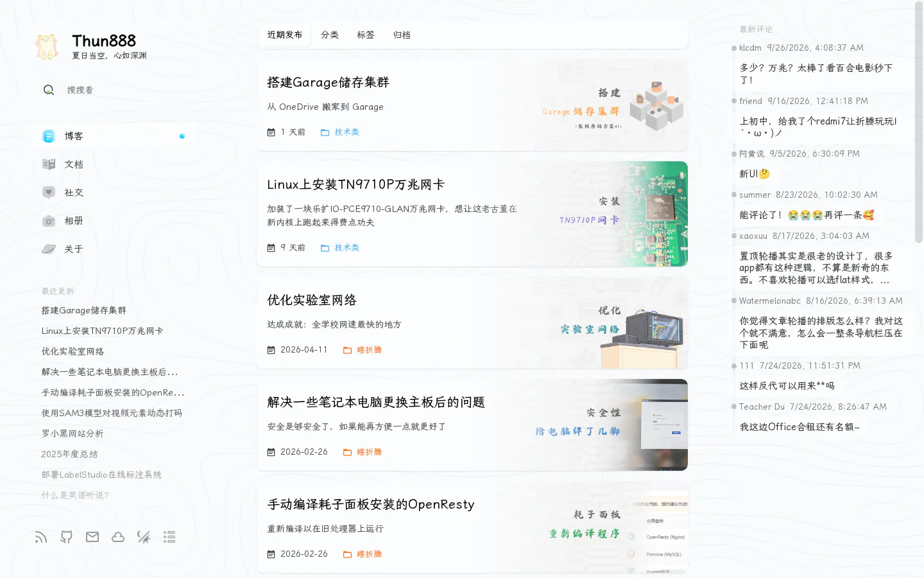Click the cat avatar logo
The height and width of the screenshot is (578, 924).
coord(47,46)
